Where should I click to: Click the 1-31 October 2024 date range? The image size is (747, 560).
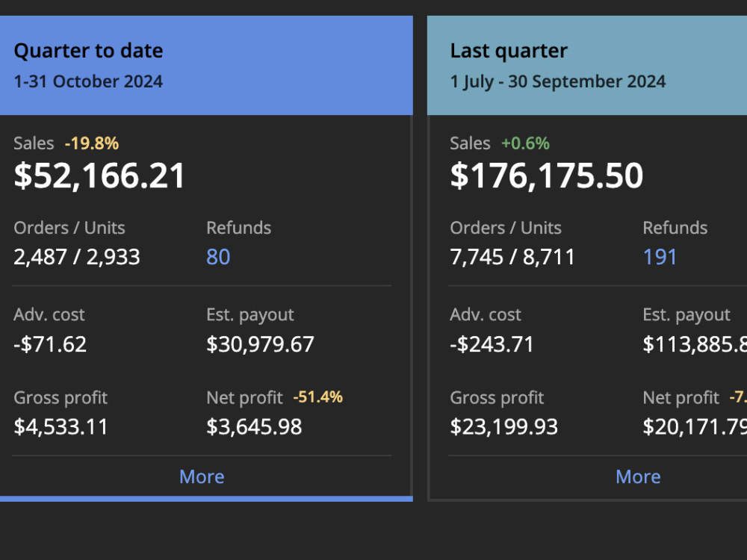click(x=89, y=81)
